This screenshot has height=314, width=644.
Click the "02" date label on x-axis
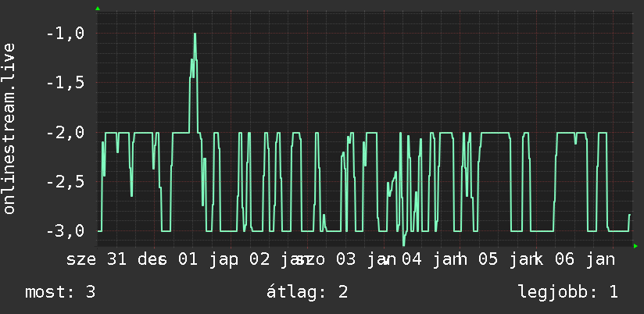260,260
